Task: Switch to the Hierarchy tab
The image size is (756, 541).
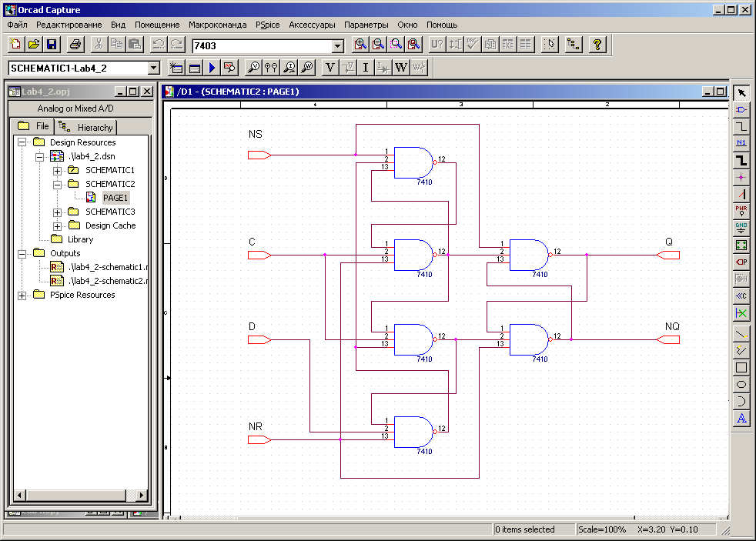Action: pos(85,127)
